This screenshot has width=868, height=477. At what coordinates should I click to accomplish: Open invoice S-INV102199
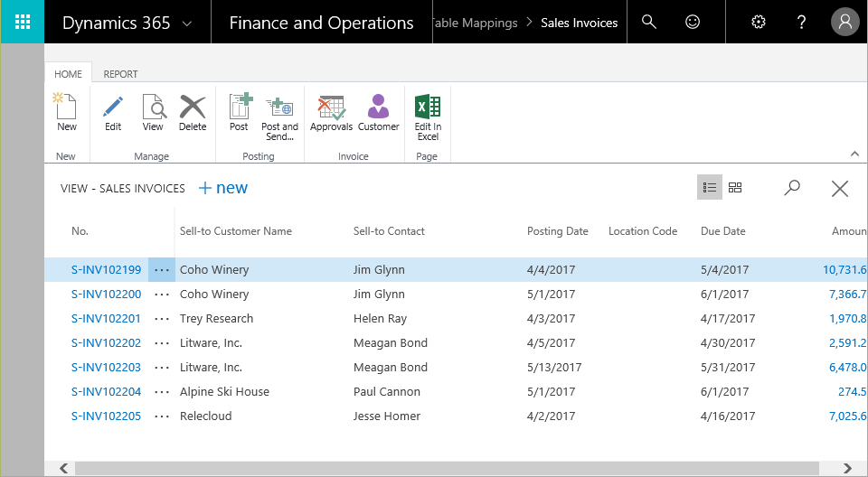tap(107, 270)
